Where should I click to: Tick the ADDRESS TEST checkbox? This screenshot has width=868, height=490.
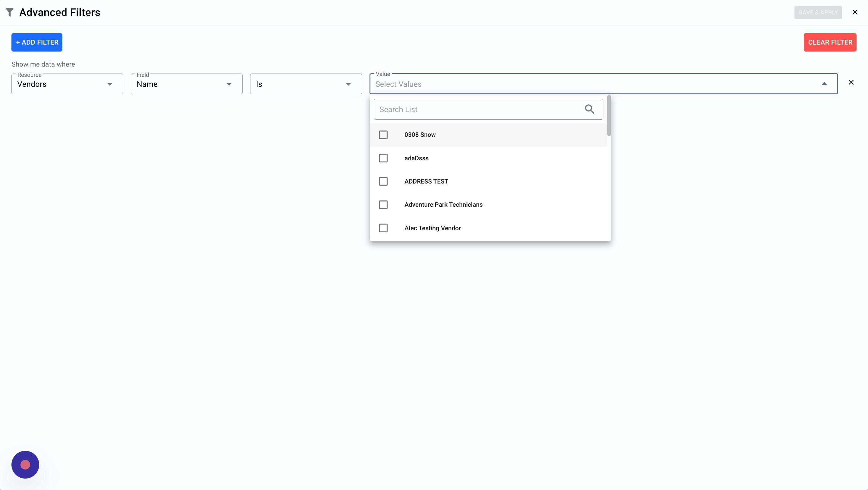pyautogui.click(x=383, y=181)
